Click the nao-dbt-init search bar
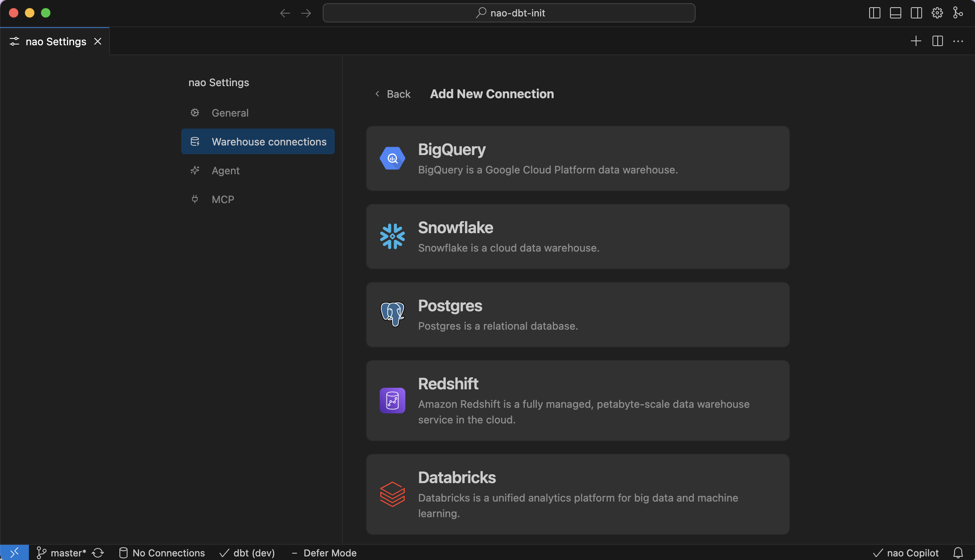The height and width of the screenshot is (560, 975). pos(509,13)
